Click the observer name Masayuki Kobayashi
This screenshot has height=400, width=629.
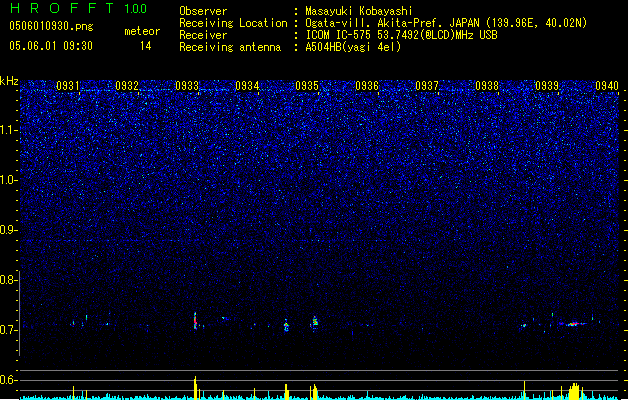click(359, 11)
